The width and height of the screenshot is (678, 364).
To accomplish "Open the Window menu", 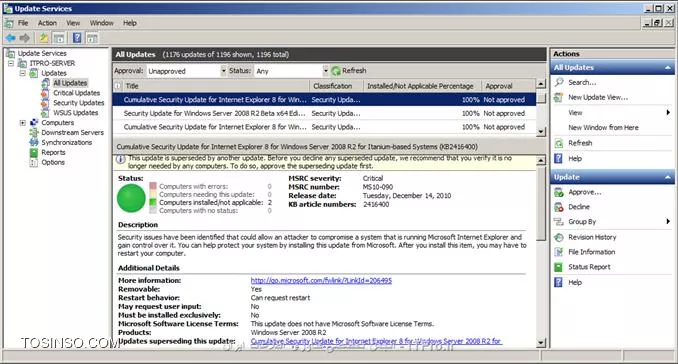I will (102, 23).
